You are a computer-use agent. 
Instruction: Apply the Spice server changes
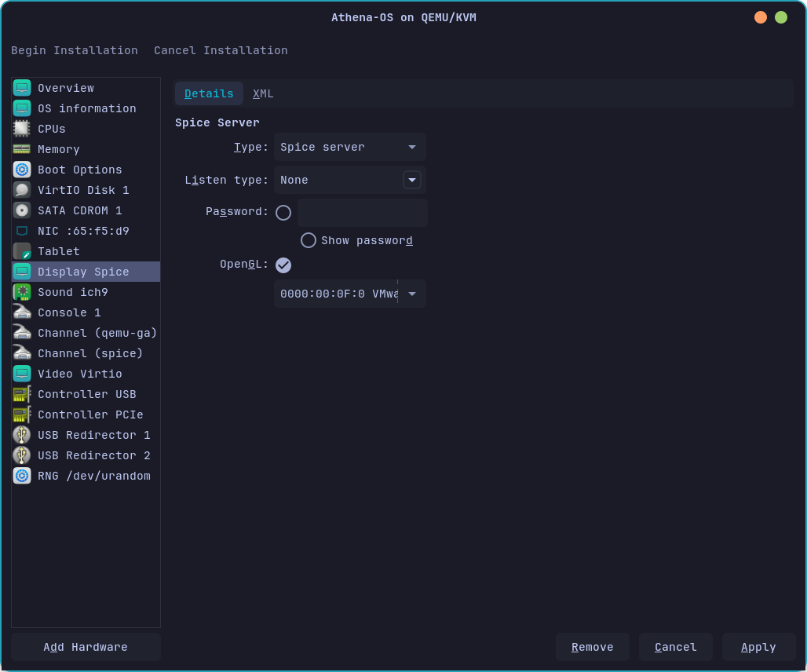758,646
